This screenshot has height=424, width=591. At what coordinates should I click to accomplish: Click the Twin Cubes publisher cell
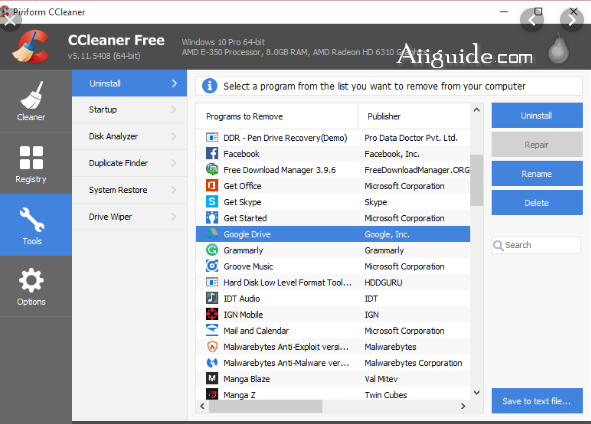tap(386, 395)
